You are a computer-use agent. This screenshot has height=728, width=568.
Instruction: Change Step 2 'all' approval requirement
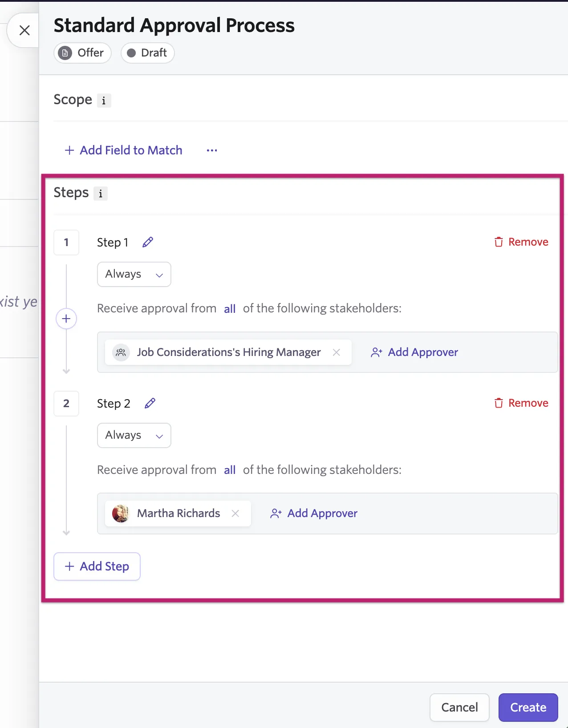(230, 470)
